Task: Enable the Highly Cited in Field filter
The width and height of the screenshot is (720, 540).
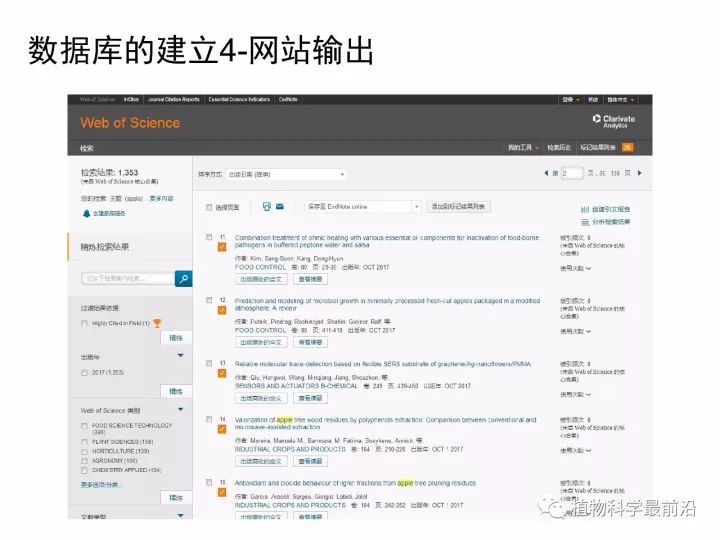Action: click(84, 323)
